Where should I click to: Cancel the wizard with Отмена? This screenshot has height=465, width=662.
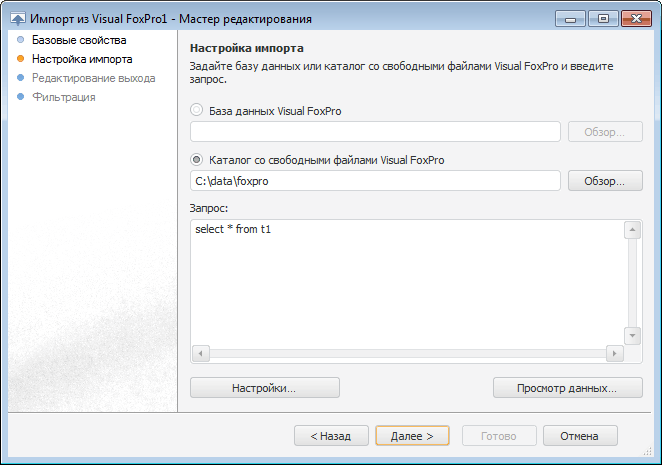pyautogui.click(x=580, y=436)
